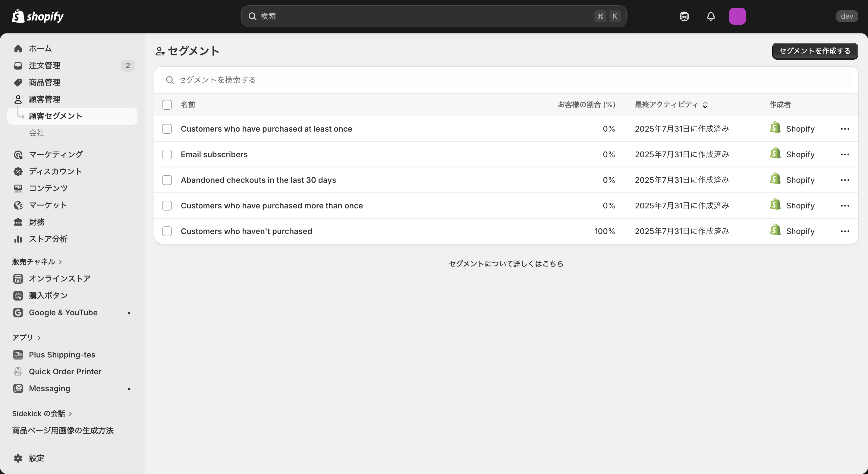Open the Sidekick assistant icon
868x474 pixels.
click(x=684, y=16)
